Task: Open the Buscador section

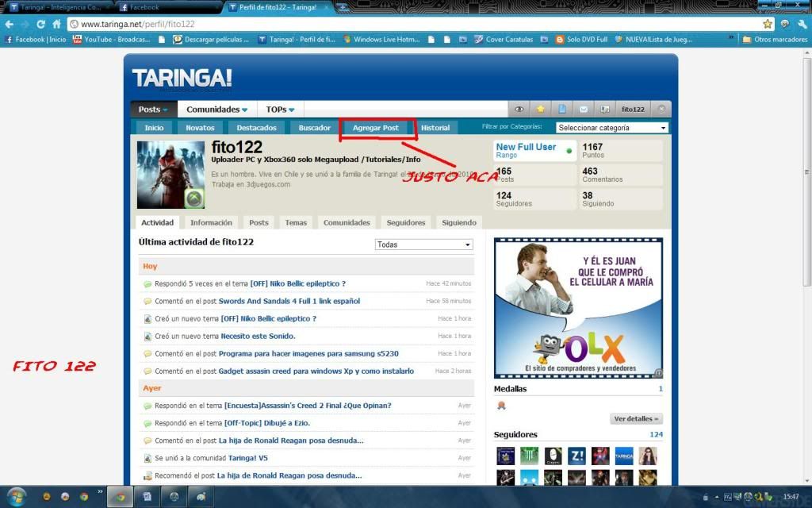Action: 314,128
